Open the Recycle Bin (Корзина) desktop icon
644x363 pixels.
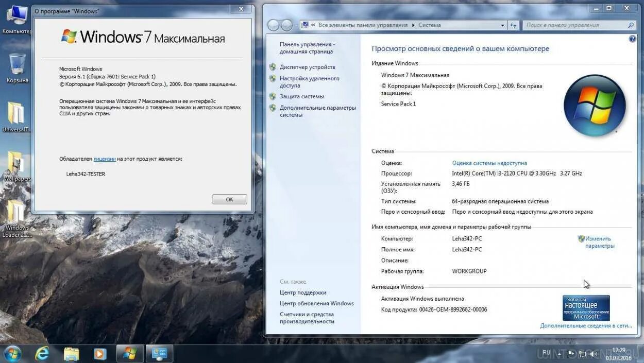tap(17, 68)
